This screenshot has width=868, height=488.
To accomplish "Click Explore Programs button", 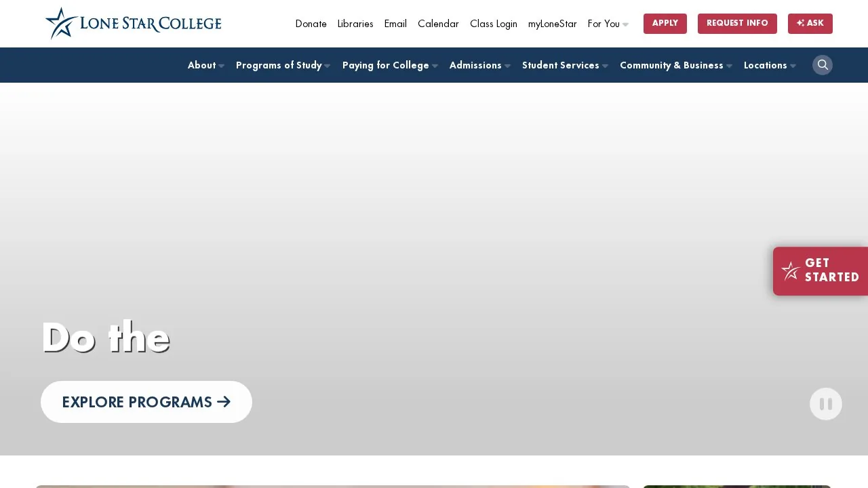I will tap(146, 402).
